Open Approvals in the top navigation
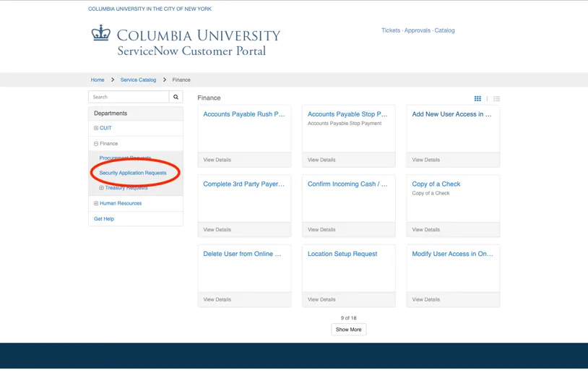This screenshot has height=376, width=588. 418,30
